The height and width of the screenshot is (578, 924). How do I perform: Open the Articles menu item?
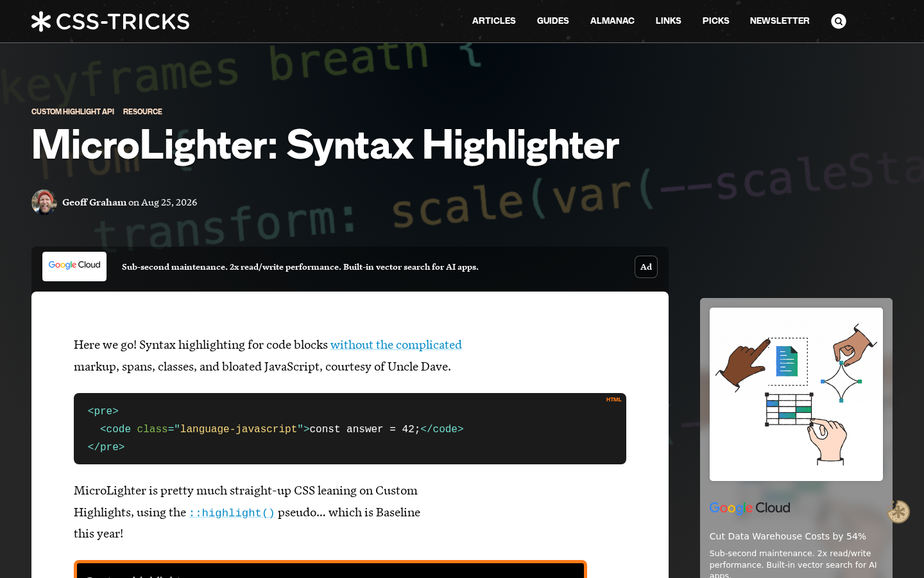pos(494,21)
